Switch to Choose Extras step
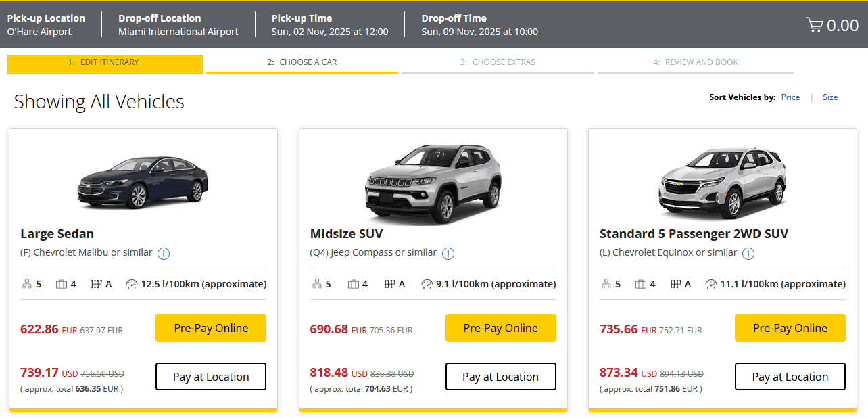Image resolution: width=868 pixels, height=418 pixels. click(x=498, y=62)
